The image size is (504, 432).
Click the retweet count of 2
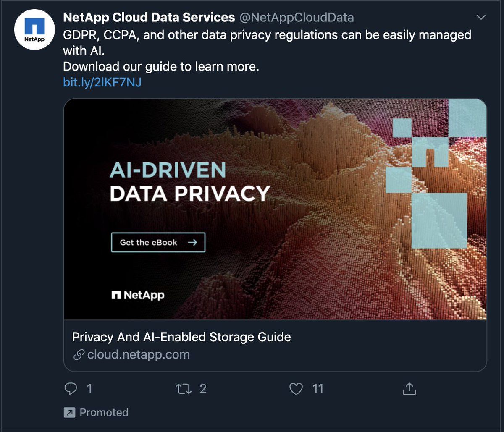click(203, 389)
